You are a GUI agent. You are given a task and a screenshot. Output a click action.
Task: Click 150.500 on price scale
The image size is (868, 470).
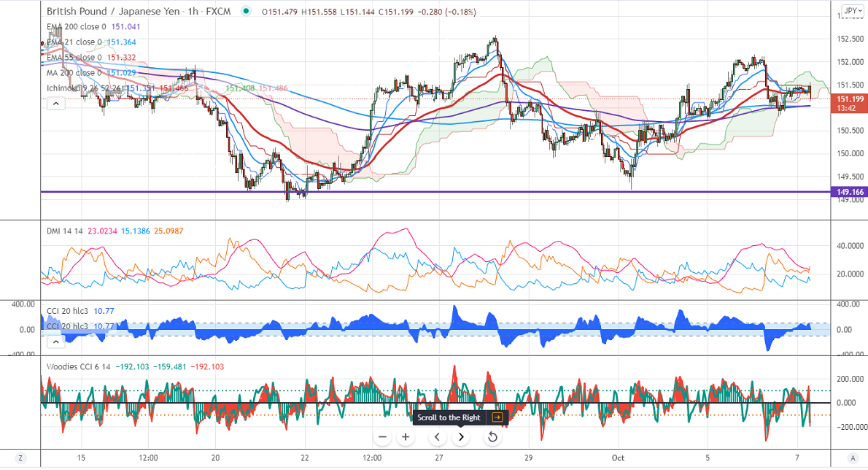[850, 131]
